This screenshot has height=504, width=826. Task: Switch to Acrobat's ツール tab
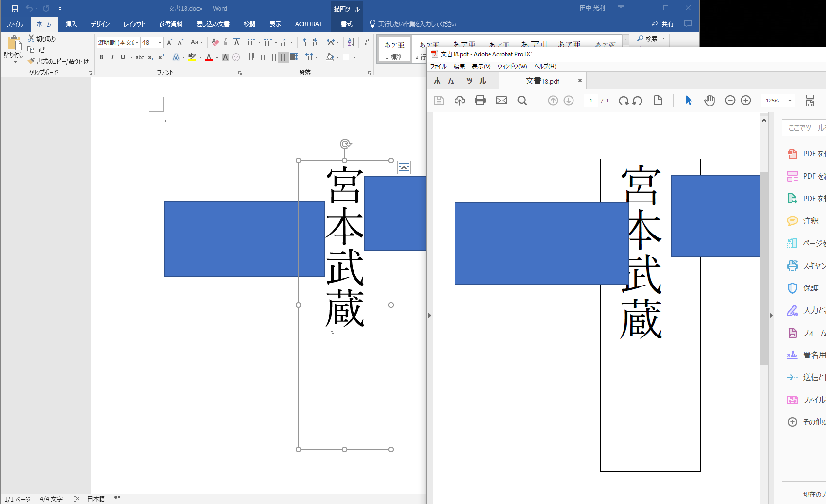476,81
